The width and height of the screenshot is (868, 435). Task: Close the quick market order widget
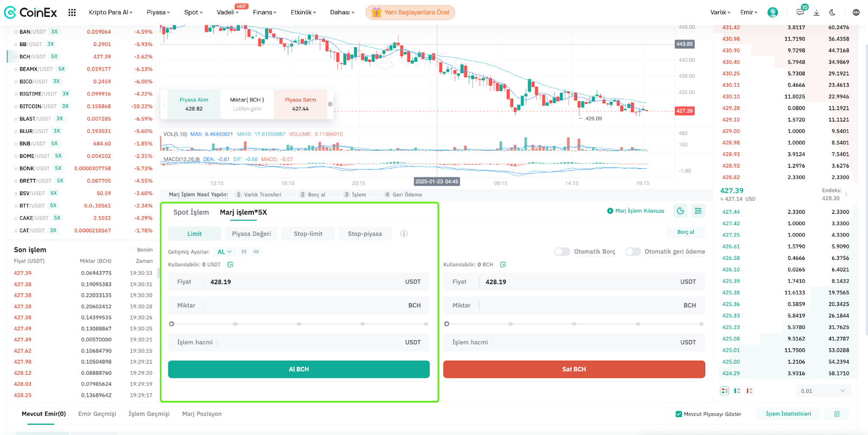330,104
